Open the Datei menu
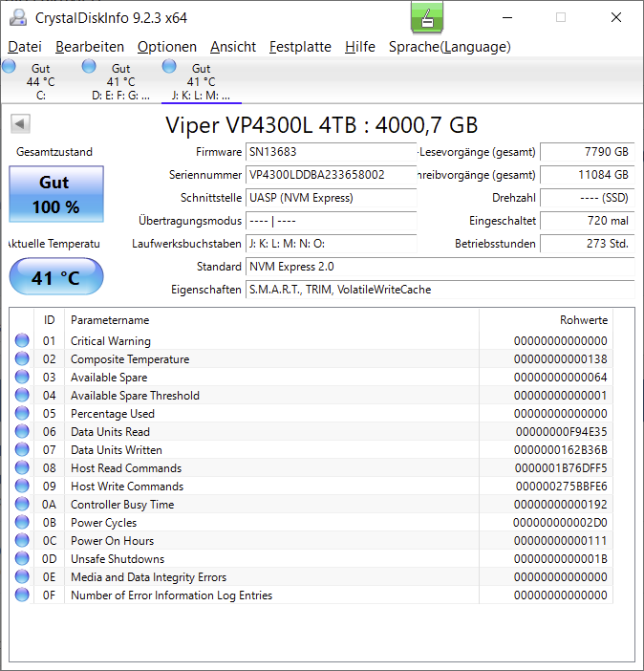The width and height of the screenshot is (644, 671). [x=25, y=47]
